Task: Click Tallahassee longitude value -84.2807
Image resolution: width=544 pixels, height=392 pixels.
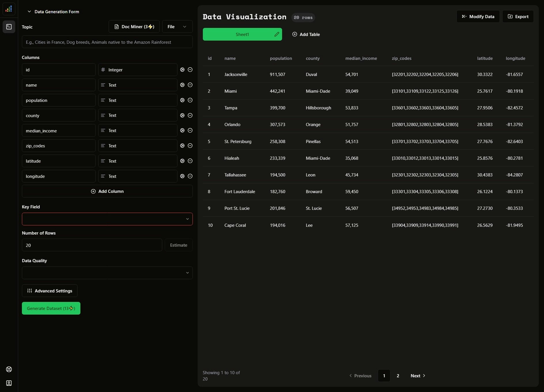Action: pos(514,175)
